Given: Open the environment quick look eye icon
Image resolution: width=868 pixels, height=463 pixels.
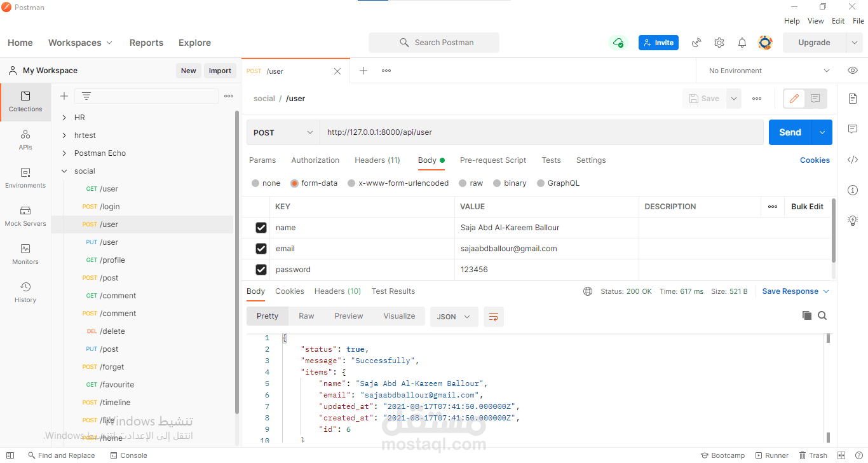Looking at the screenshot, I should coord(853,71).
